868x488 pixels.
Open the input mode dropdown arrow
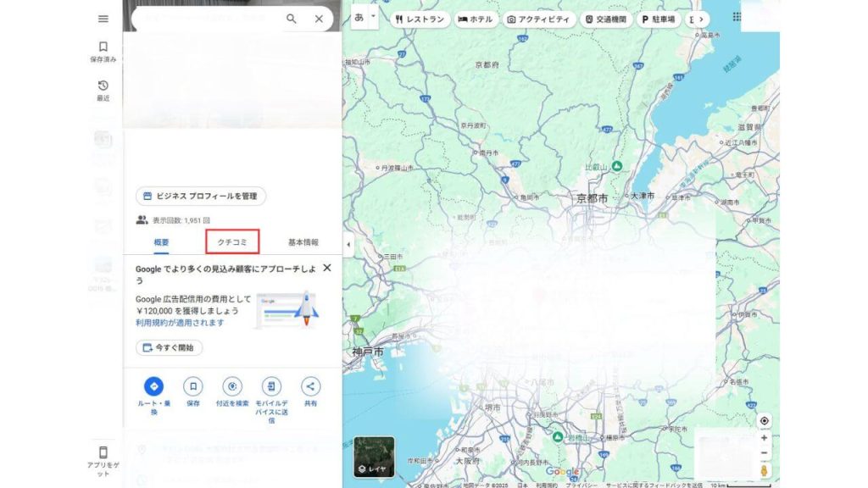373,17
